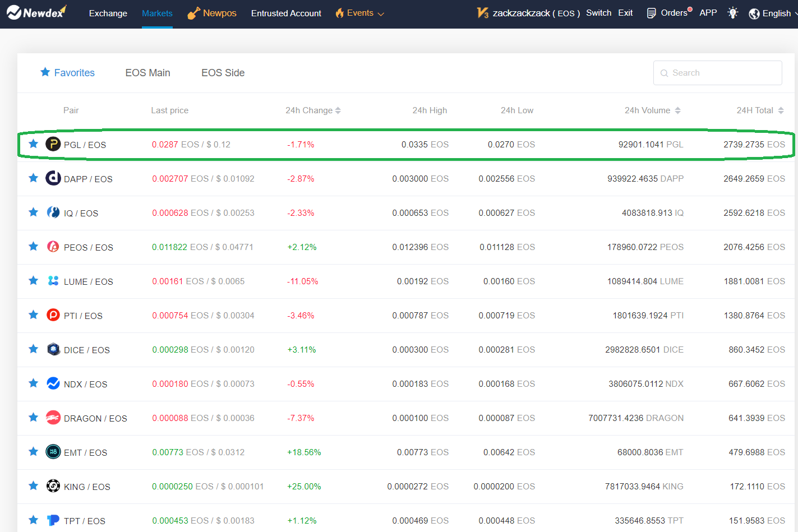
Task: Toggle light/dark theme bulb icon
Action: pos(732,13)
